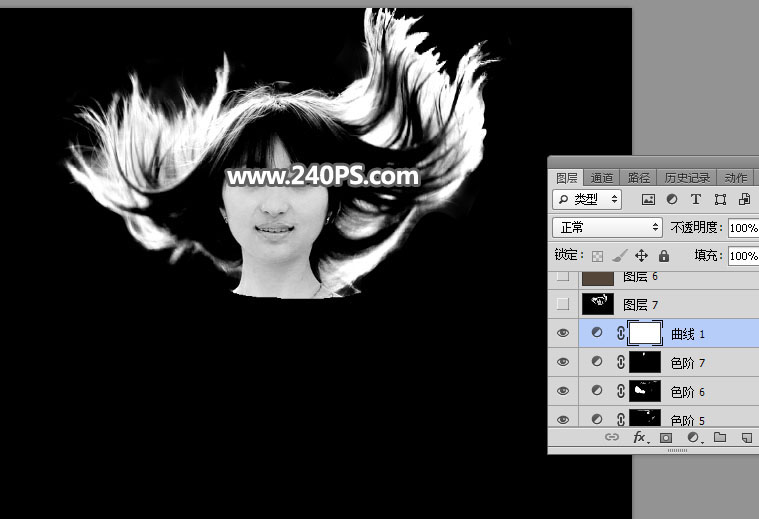Click the shape layer filter icon
Viewport: 759px width, 519px height.
720,200
